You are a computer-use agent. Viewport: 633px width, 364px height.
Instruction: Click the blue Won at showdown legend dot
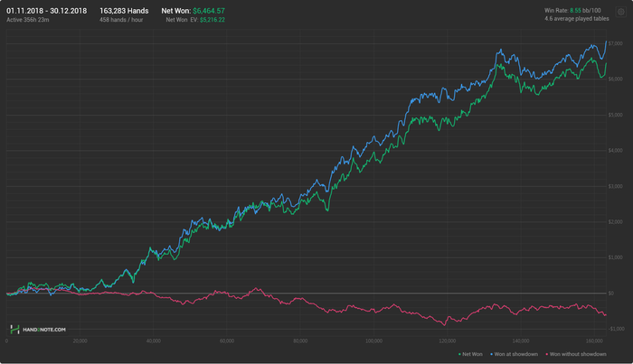489,354
